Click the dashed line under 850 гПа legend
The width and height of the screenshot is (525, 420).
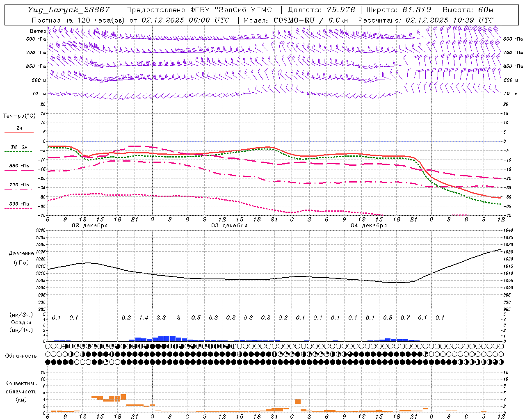coord(19,170)
